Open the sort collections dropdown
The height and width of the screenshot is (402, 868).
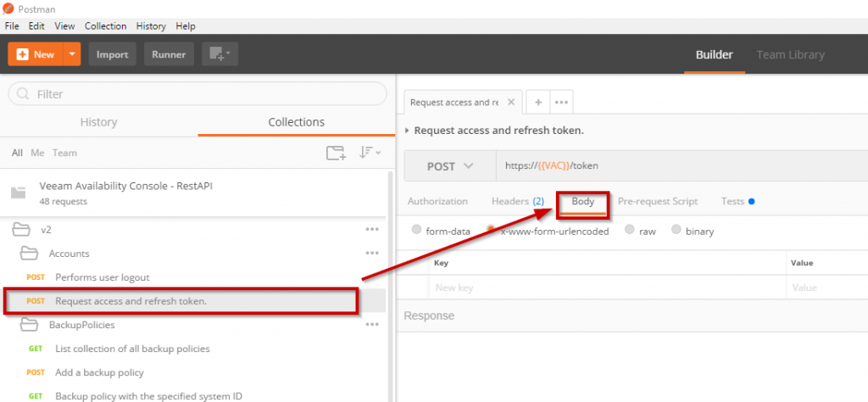point(370,153)
